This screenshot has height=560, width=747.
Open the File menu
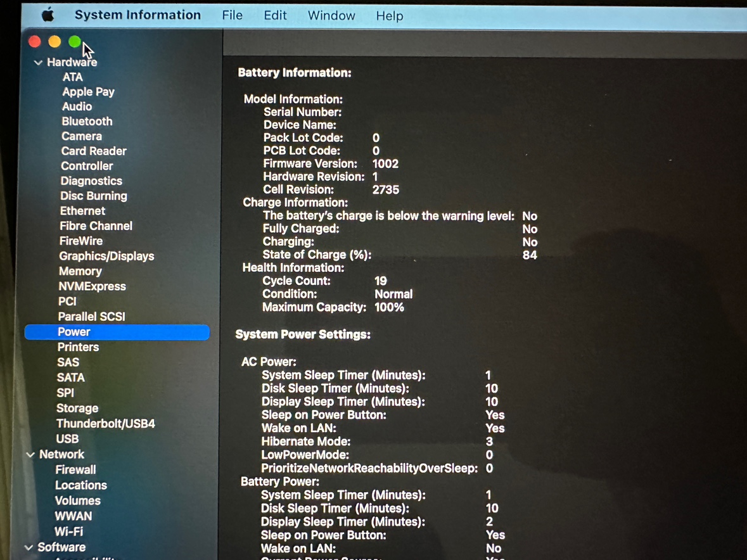(232, 16)
